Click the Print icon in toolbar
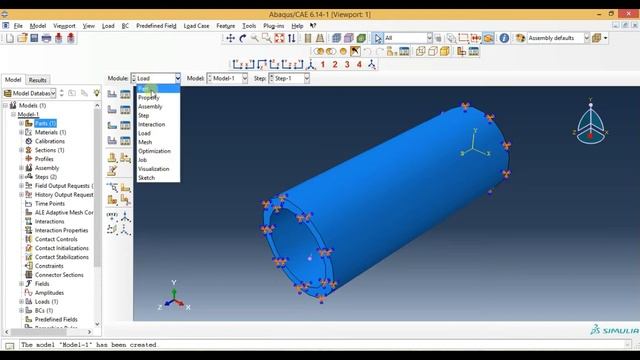The height and width of the screenshot is (360, 640). (47, 38)
